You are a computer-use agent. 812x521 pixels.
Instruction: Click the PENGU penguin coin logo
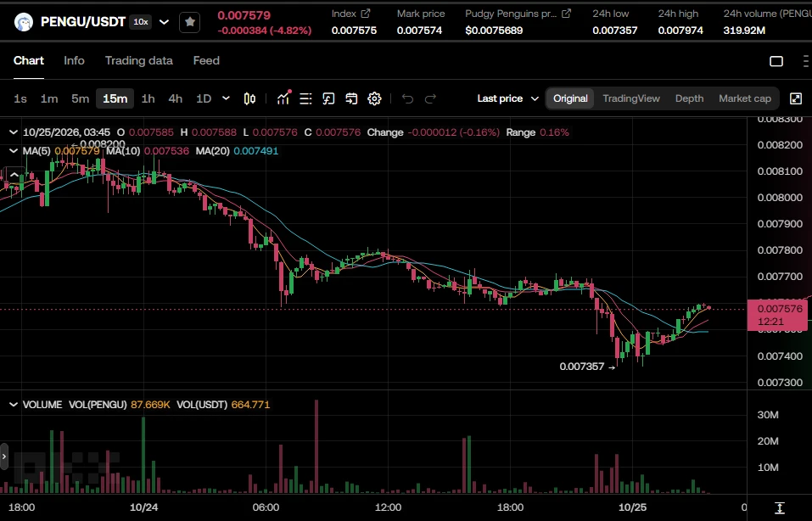click(23, 22)
